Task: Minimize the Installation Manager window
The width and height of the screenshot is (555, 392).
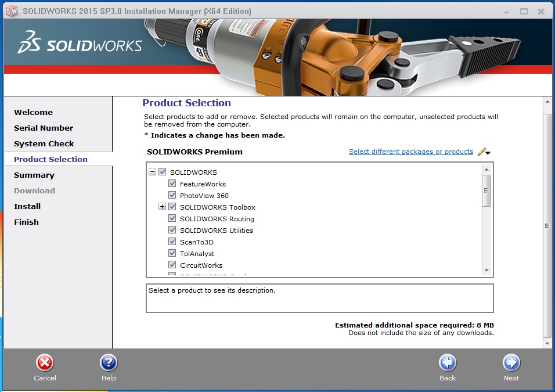Action: pos(506,12)
